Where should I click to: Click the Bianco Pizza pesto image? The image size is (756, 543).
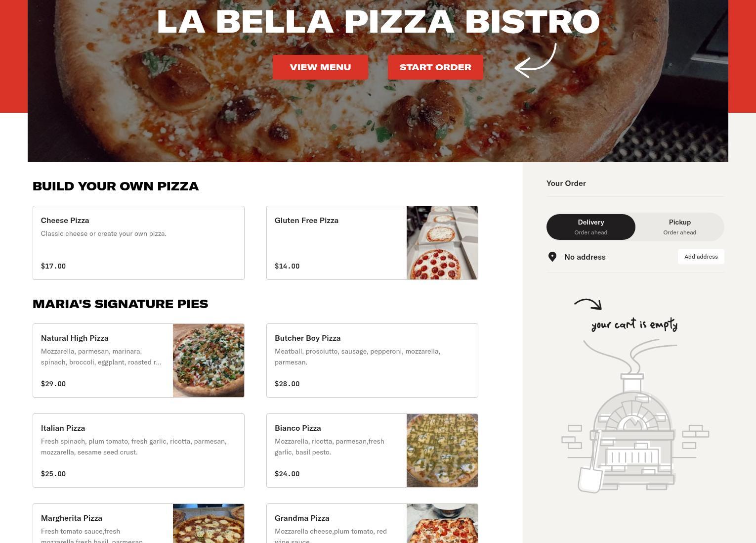click(x=442, y=451)
